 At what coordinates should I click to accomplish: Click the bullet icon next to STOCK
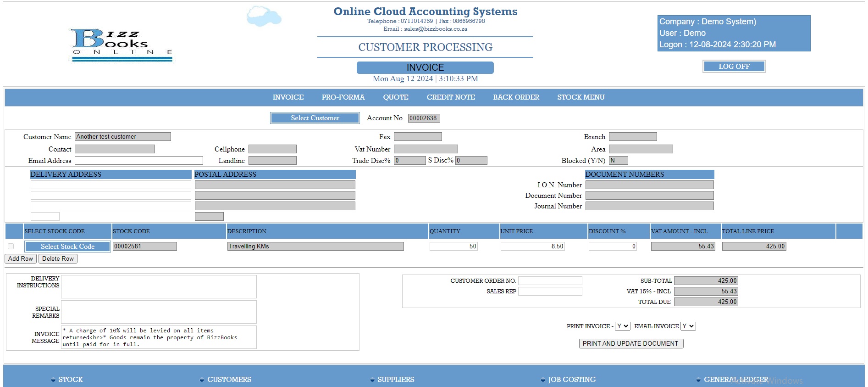pos(53,380)
